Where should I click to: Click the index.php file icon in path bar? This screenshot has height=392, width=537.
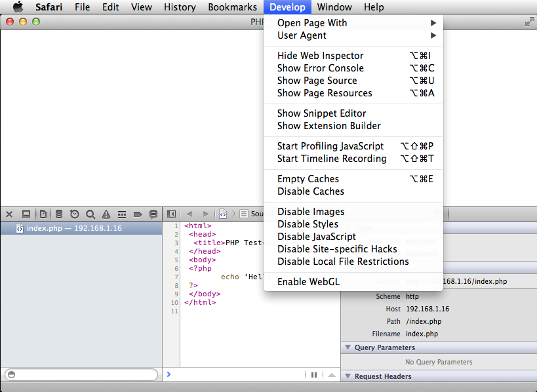tap(223, 214)
